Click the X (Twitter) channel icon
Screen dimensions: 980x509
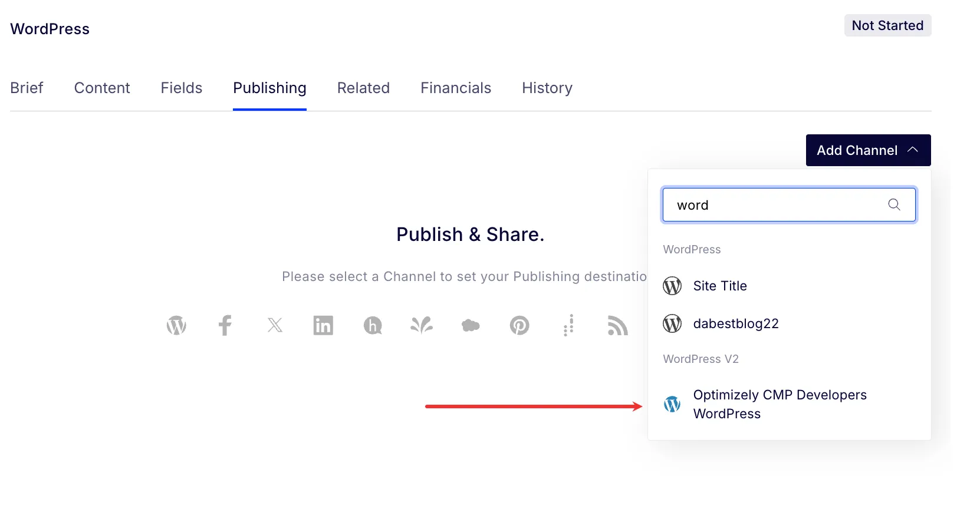275,325
